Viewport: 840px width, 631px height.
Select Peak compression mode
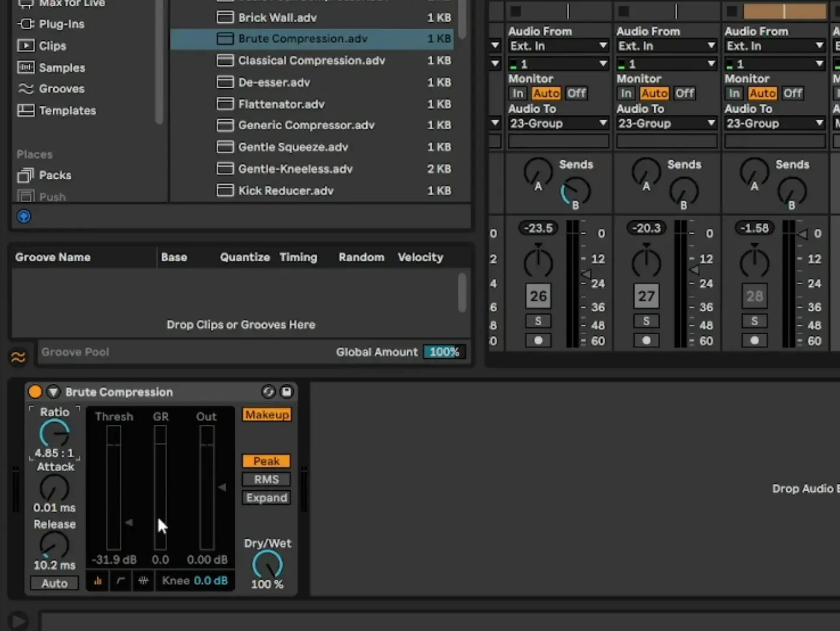[266, 461]
